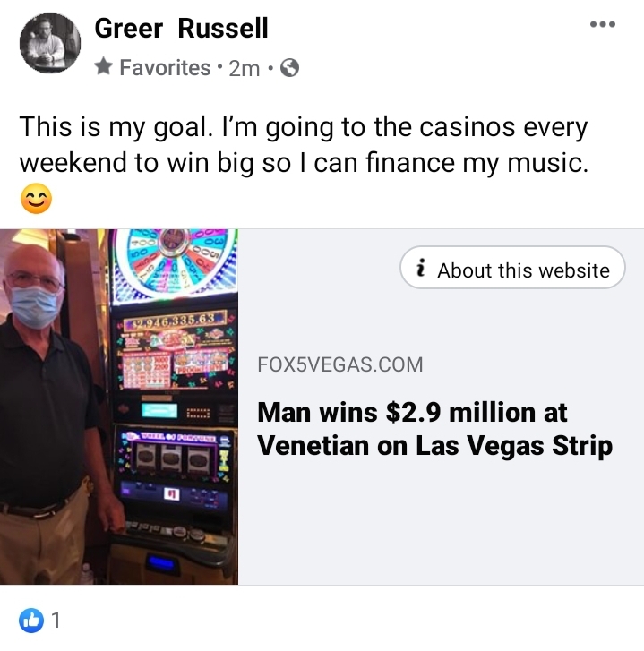Tap the jackpot amount display in photo
The height and width of the screenshot is (651, 644).
click(x=175, y=321)
